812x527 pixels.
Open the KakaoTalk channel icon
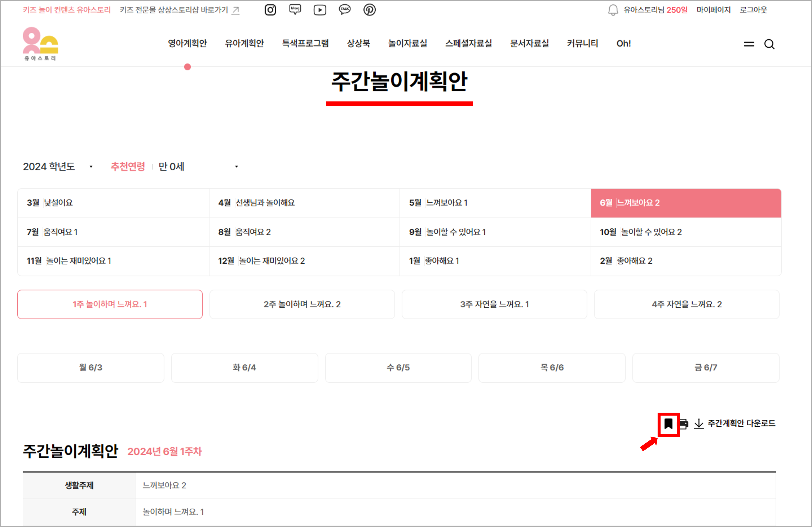tap(344, 10)
